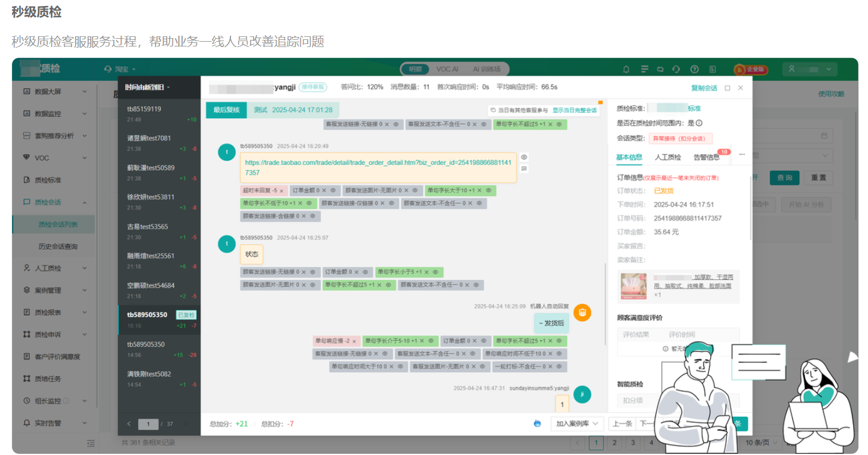Open the help question mark icon
868x455 pixels.
[694, 69]
